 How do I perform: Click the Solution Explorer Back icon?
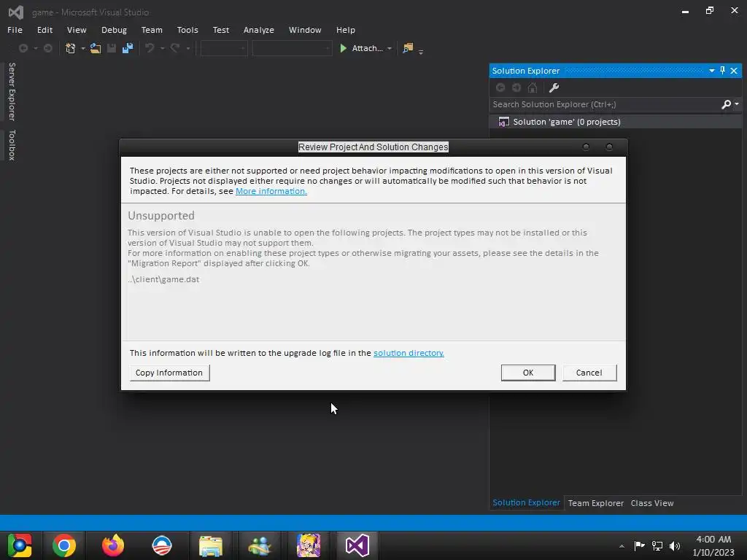(500, 87)
